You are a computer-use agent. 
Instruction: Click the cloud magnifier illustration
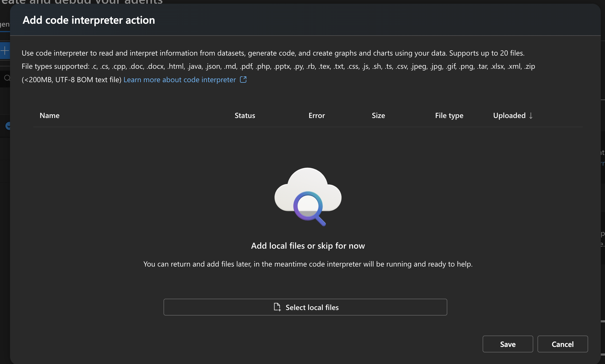pyautogui.click(x=308, y=196)
